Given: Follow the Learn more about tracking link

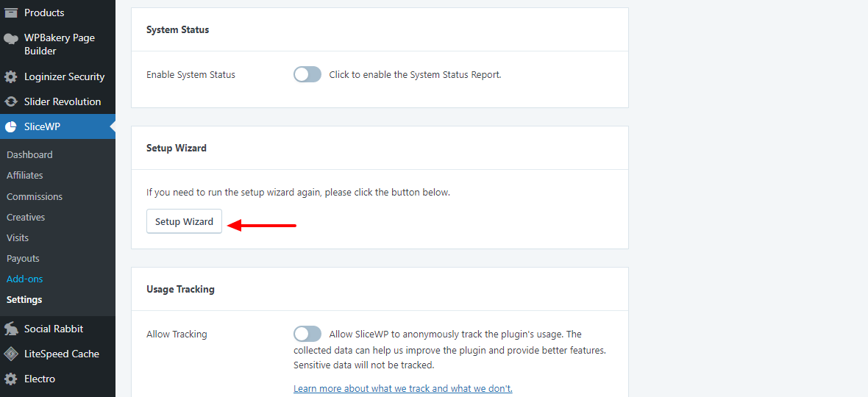Looking at the screenshot, I should [402, 388].
